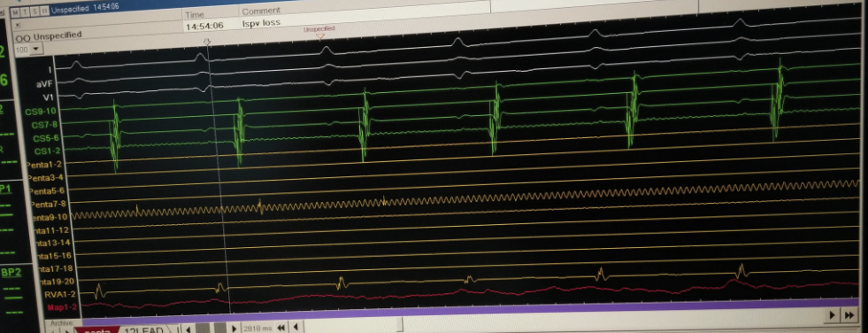
Task: Select the white caliper arrow marker
Action: click(208, 43)
